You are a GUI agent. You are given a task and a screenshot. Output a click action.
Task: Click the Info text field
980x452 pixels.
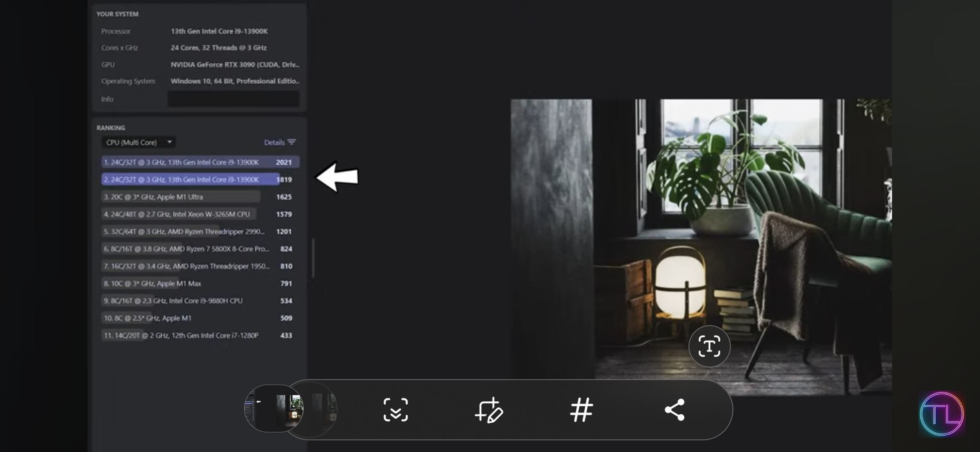(233, 99)
